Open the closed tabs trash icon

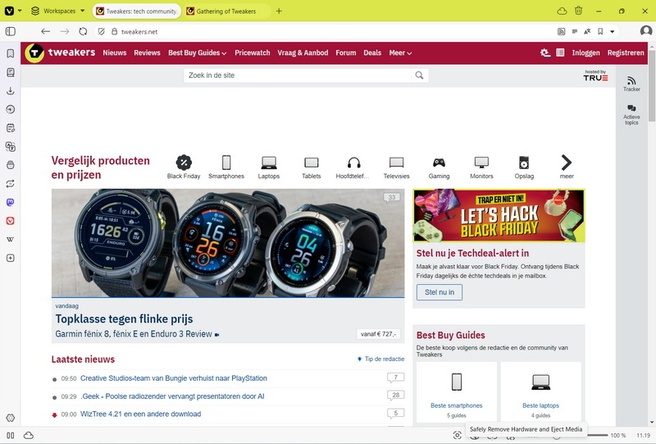[x=578, y=11]
